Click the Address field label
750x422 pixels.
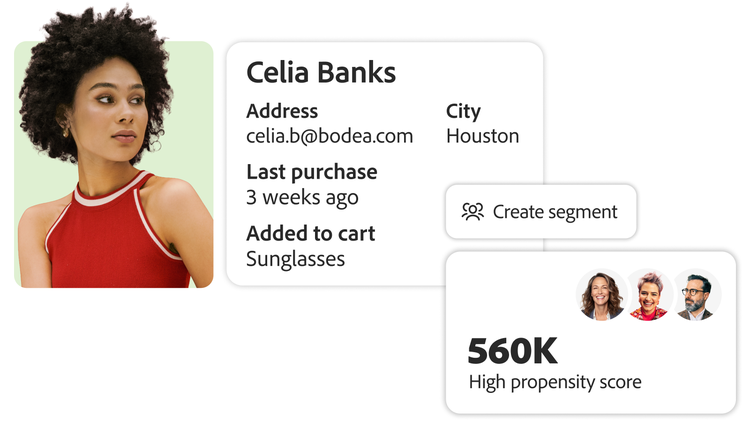[x=282, y=111]
